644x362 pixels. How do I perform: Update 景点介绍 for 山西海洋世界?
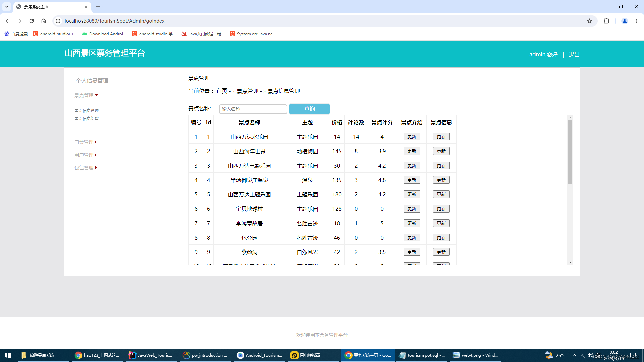tap(412, 151)
